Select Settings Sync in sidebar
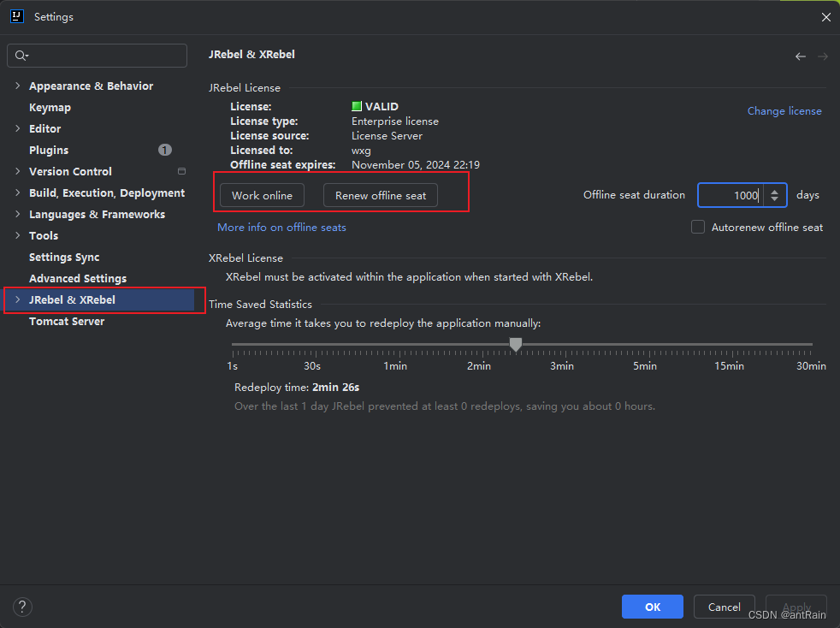 click(64, 258)
